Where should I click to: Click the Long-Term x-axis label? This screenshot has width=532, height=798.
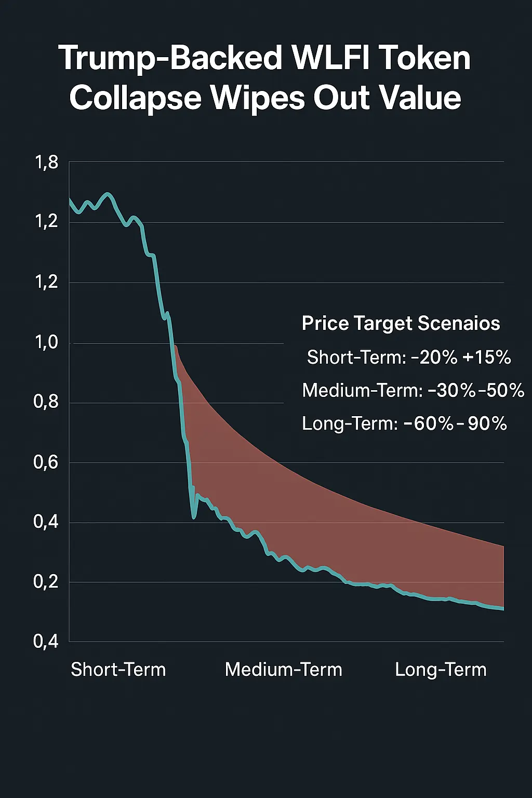pyautogui.click(x=441, y=669)
